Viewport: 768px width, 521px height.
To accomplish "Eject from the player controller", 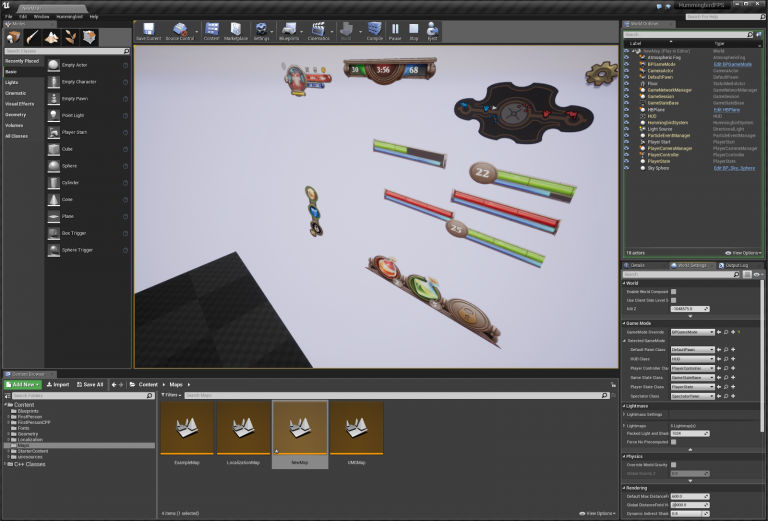I will [432, 31].
